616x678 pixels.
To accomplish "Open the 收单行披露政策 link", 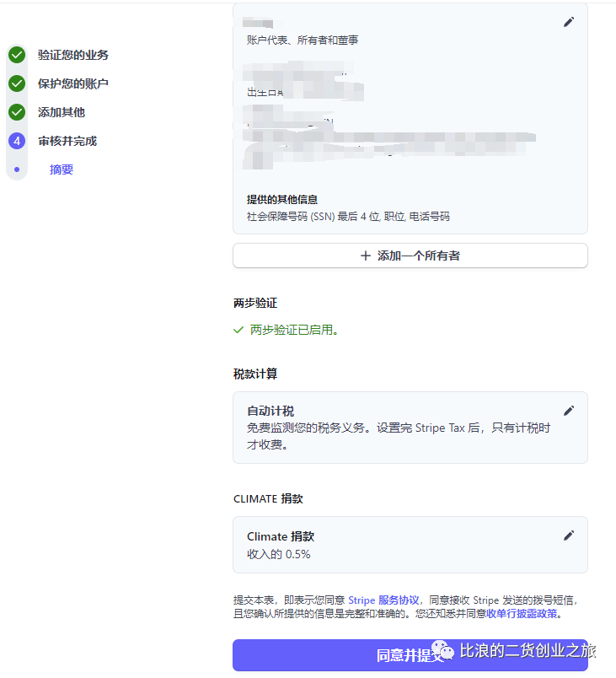I will coord(522,614).
